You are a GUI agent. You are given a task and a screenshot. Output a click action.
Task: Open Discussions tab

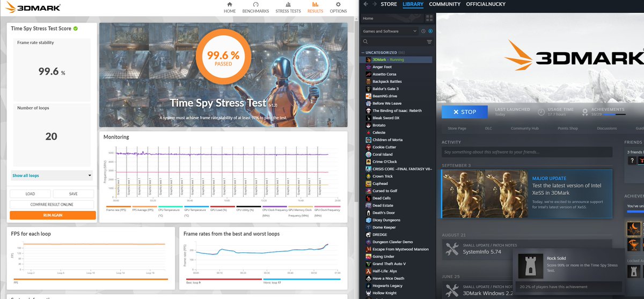pyautogui.click(x=606, y=128)
